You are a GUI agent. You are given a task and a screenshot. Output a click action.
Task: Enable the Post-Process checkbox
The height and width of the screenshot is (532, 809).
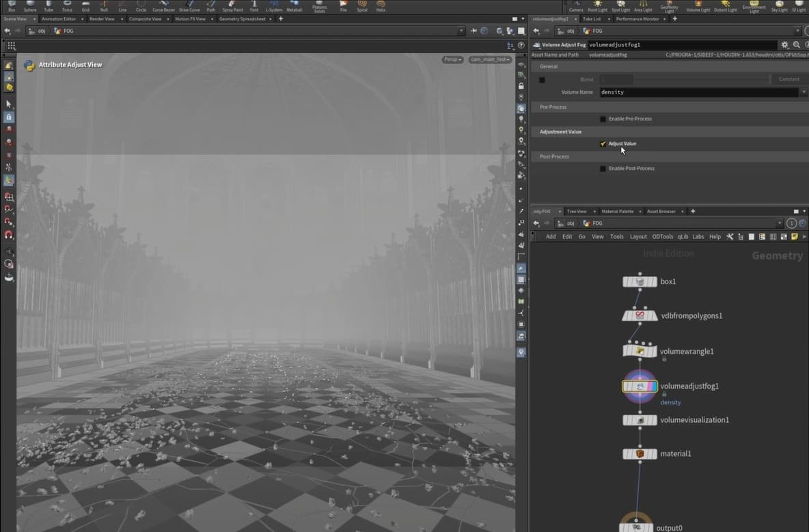[603, 169]
